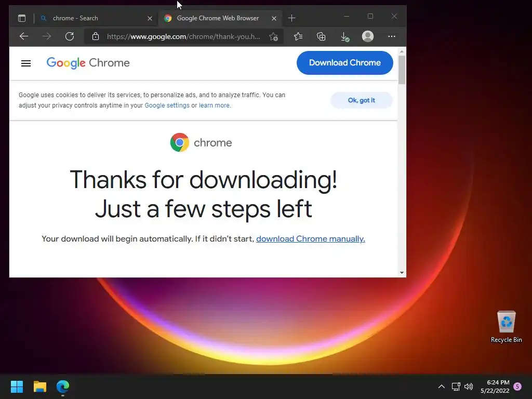Open the notifications badge showing 5
This screenshot has width=532, height=399.
click(517, 387)
